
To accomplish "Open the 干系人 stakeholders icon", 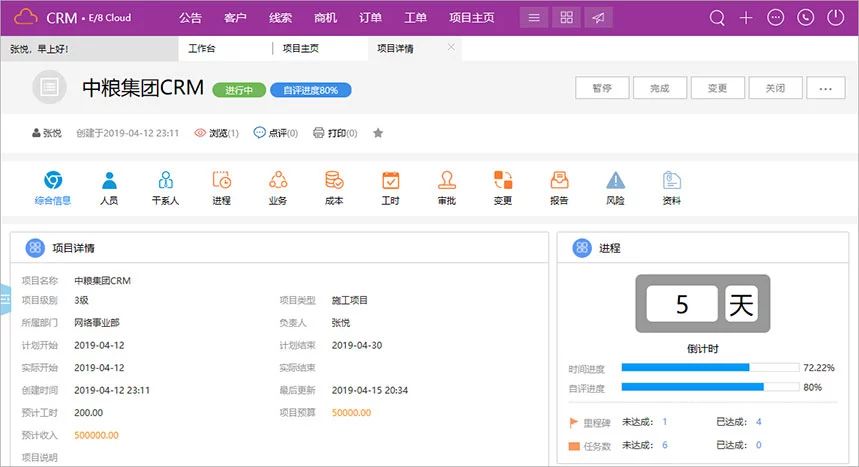I will (x=165, y=187).
